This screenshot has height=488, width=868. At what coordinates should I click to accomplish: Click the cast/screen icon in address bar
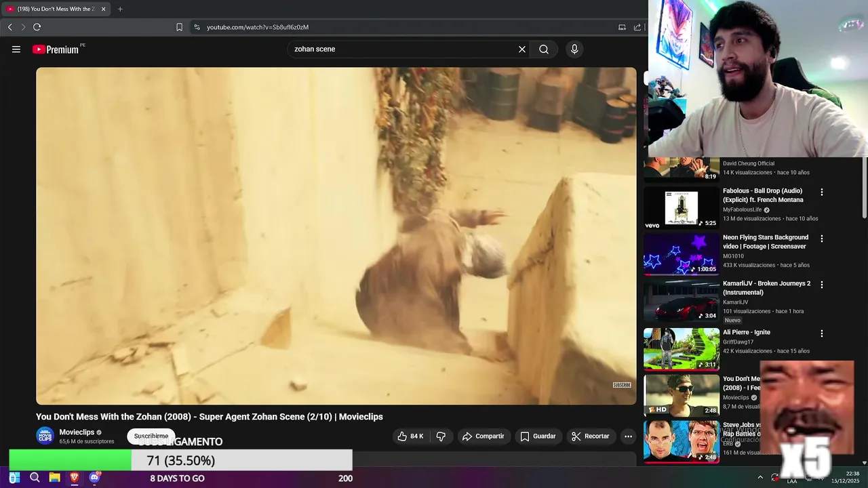pyautogui.click(x=622, y=27)
